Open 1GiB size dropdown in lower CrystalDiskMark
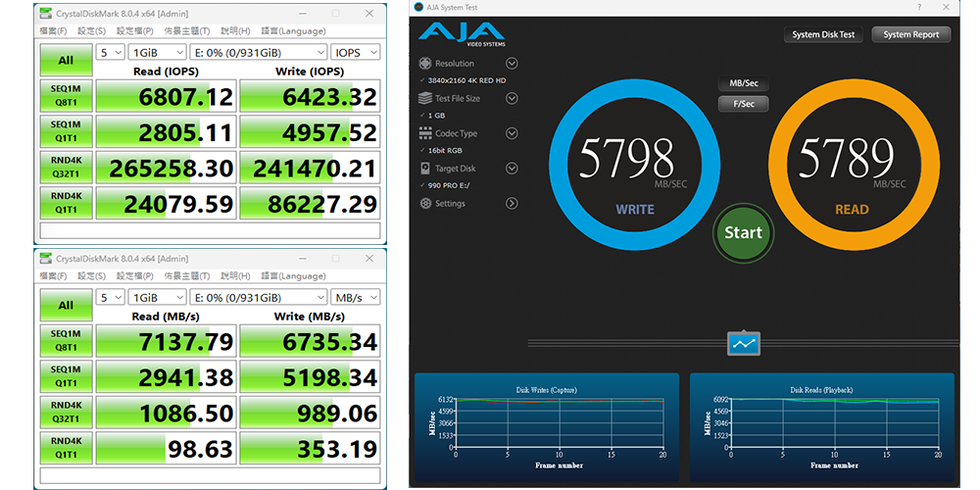The image size is (980, 490). tap(157, 298)
